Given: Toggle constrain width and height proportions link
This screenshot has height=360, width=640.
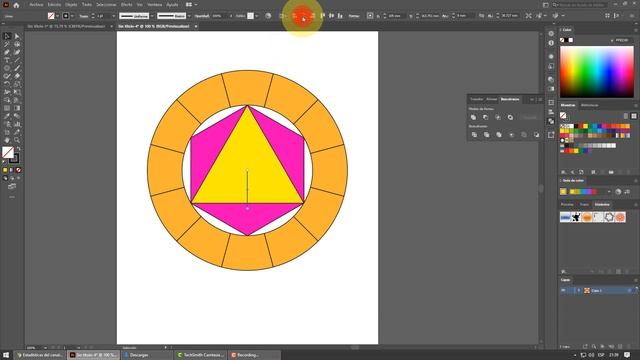Looking at the screenshot, I should click(482, 16).
